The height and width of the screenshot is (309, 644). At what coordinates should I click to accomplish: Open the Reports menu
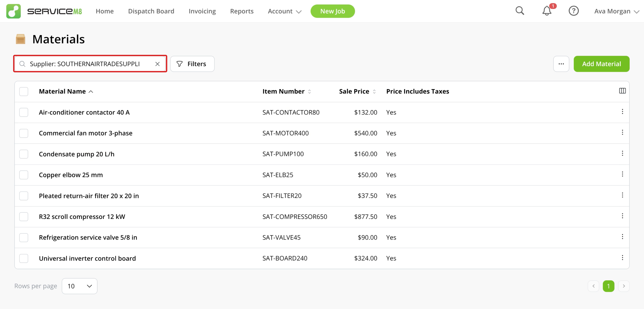point(241,11)
